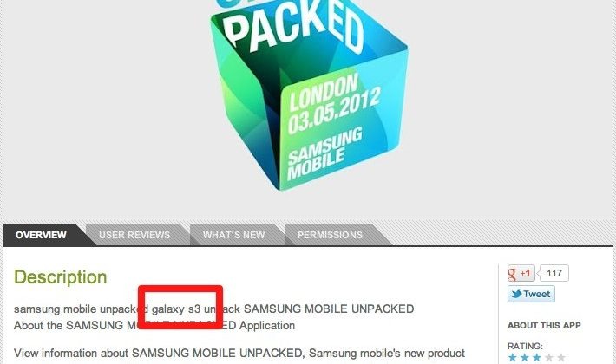The image size is (616, 364).
Task: Switch to the Overview tab
Action: pos(41,236)
